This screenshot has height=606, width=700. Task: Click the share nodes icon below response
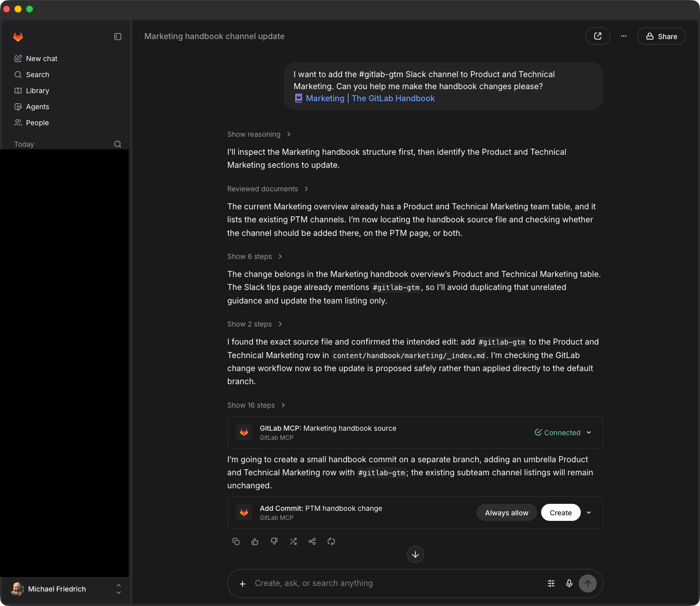312,541
